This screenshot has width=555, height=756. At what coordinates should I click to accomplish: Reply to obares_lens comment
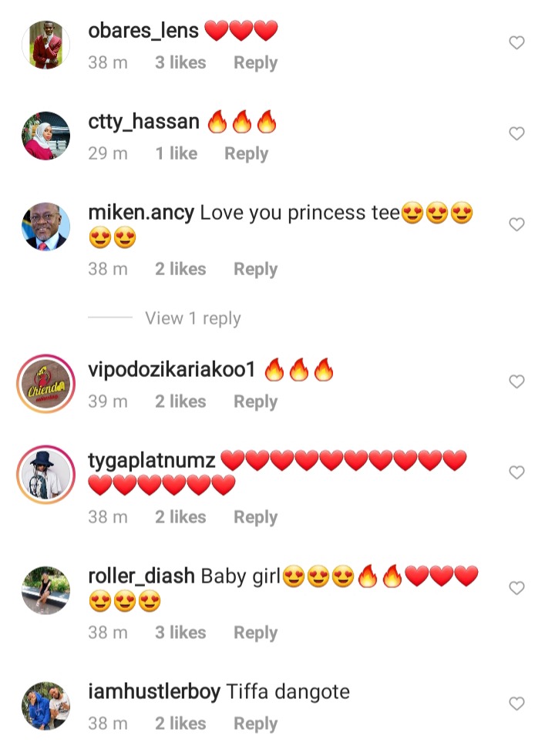(x=256, y=62)
